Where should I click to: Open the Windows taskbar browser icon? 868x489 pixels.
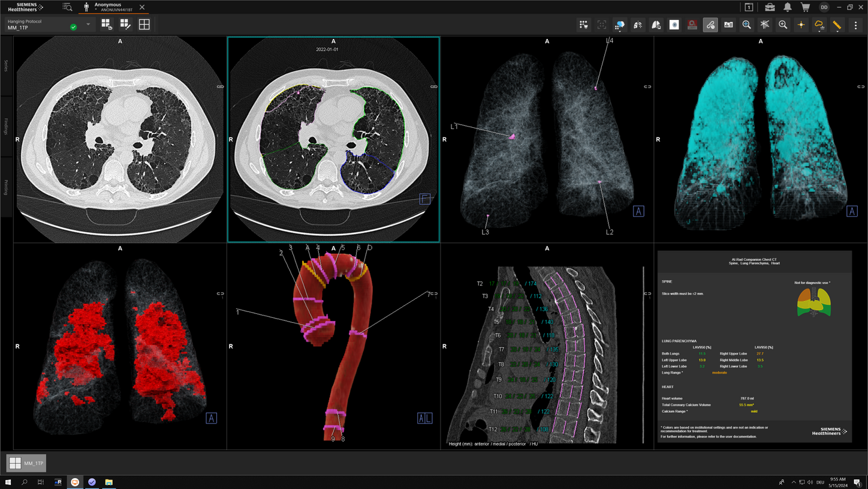point(74,482)
